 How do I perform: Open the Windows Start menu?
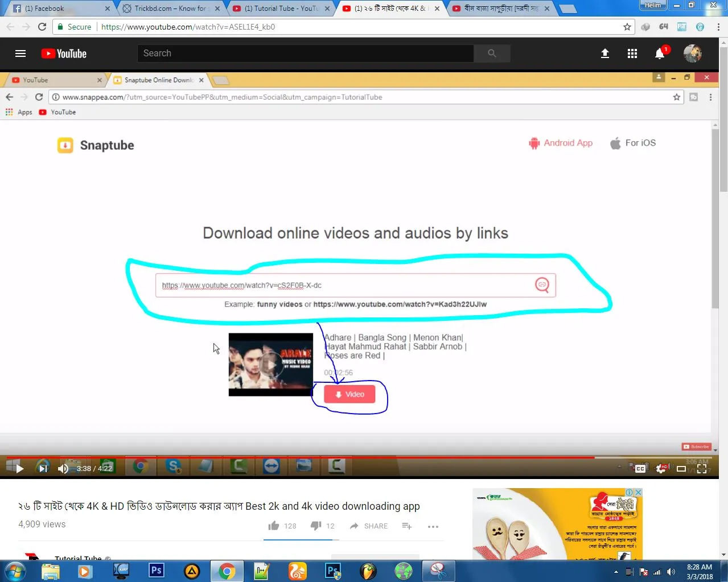(x=15, y=571)
